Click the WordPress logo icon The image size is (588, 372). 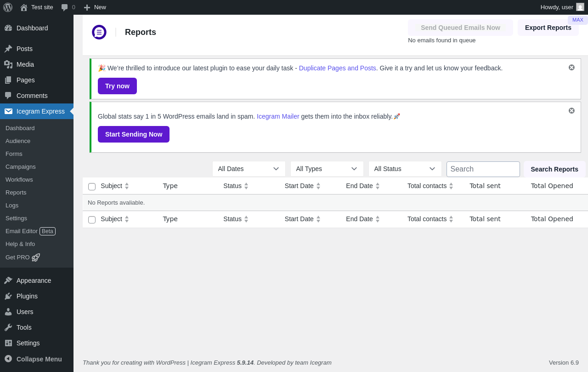(8, 7)
